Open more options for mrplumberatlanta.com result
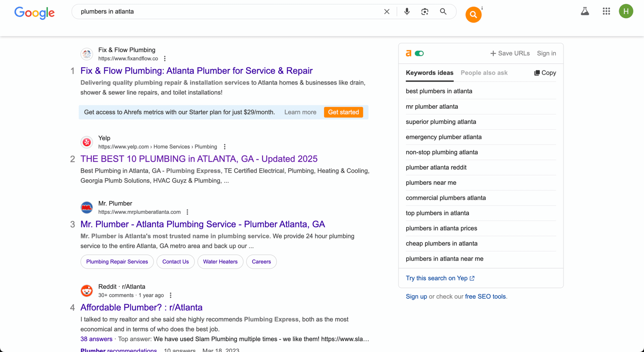Image resolution: width=644 pixels, height=352 pixels. click(187, 212)
